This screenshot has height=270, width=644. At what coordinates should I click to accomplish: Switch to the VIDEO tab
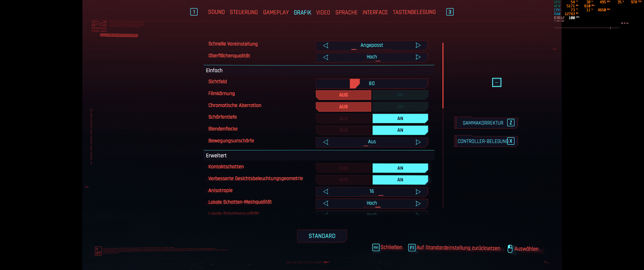pyautogui.click(x=323, y=12)
